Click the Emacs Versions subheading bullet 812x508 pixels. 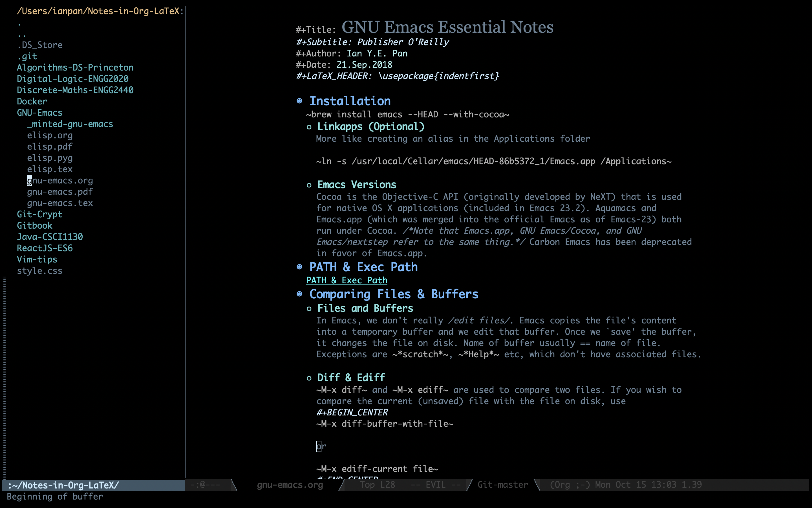pos(309,185)
